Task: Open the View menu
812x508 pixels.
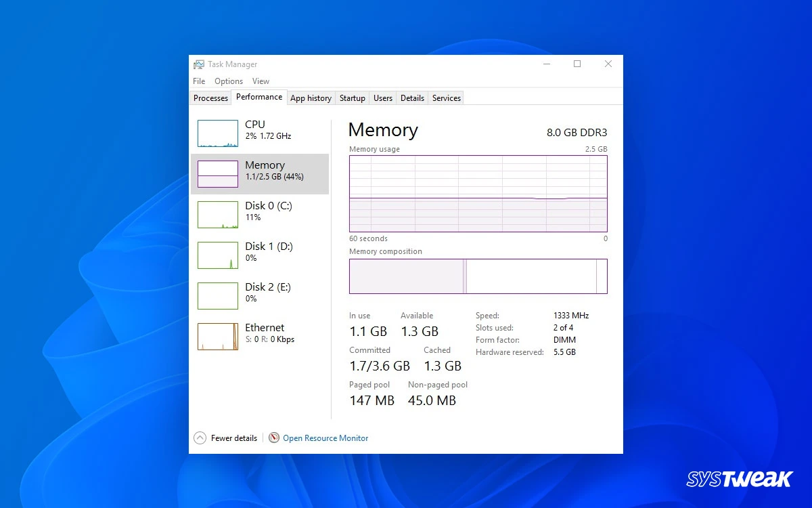Action: pos(261,81)
